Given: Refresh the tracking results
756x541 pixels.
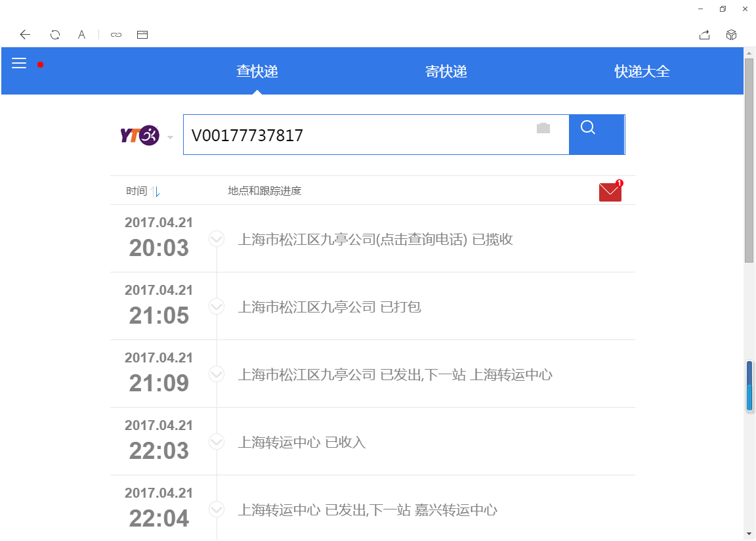Looking at the screenshot, I should (x=55, y=34).
